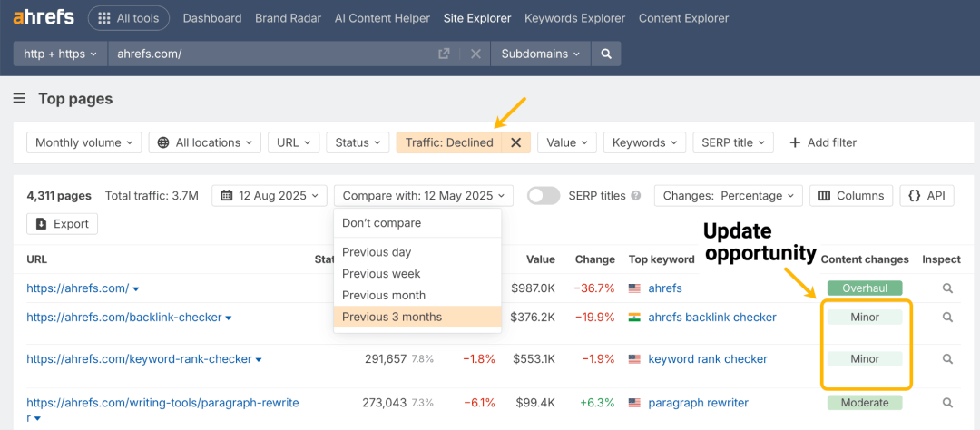Inspect the keyword-rank-checker row
The width and height of the screenshot is (980, 430).
pyautogui.click(x=947, y=358)
